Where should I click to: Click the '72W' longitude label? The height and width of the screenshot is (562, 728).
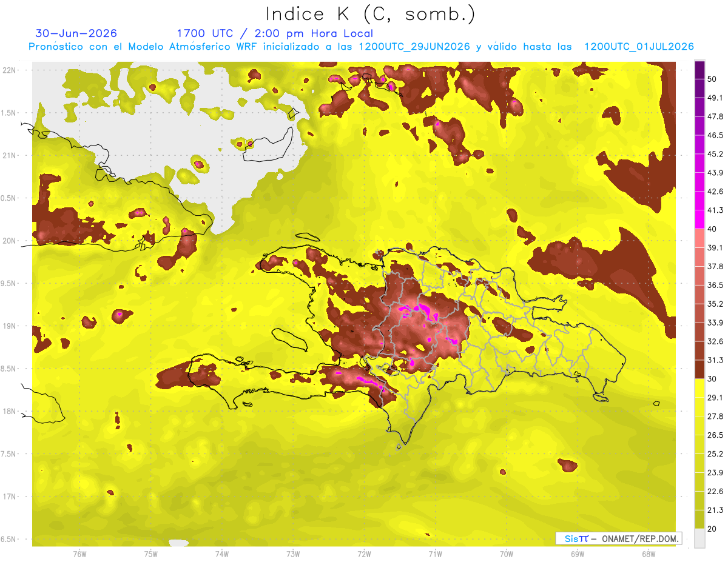[x=364, y=554]
